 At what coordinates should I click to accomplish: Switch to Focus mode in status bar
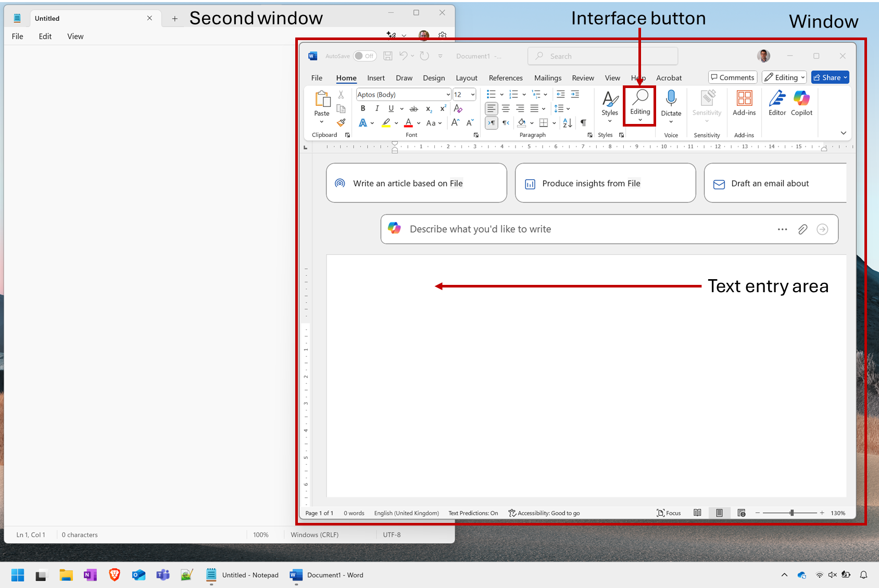tap(669, 513)
